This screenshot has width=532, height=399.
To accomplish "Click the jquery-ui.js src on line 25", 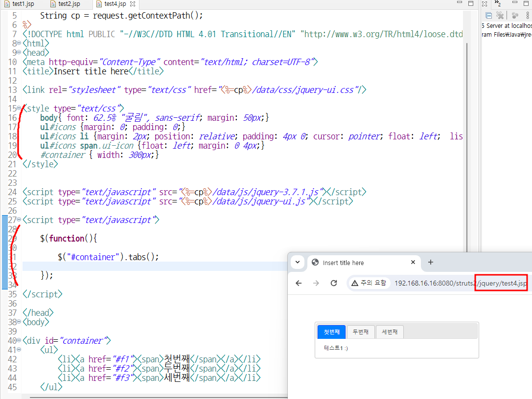I will (x=245, y=201).
